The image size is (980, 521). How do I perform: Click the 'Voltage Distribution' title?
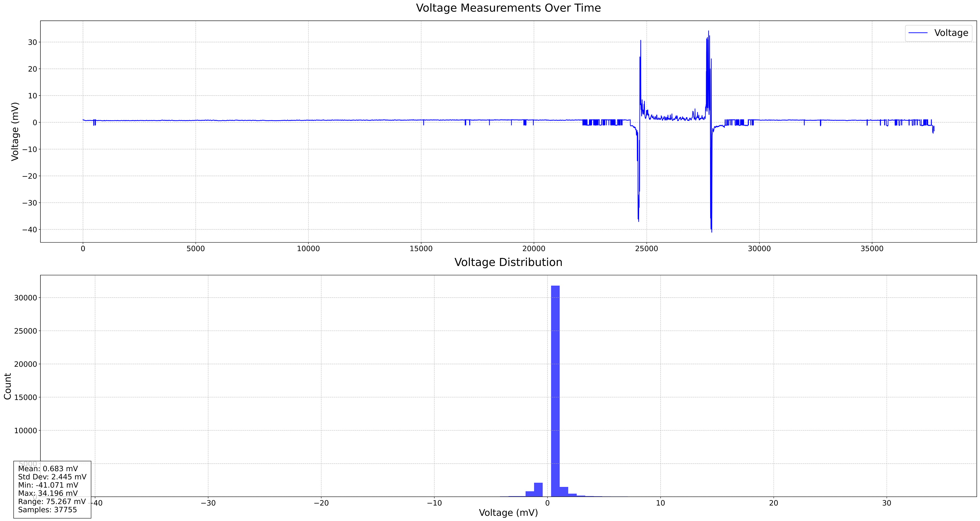coord(508,262)
